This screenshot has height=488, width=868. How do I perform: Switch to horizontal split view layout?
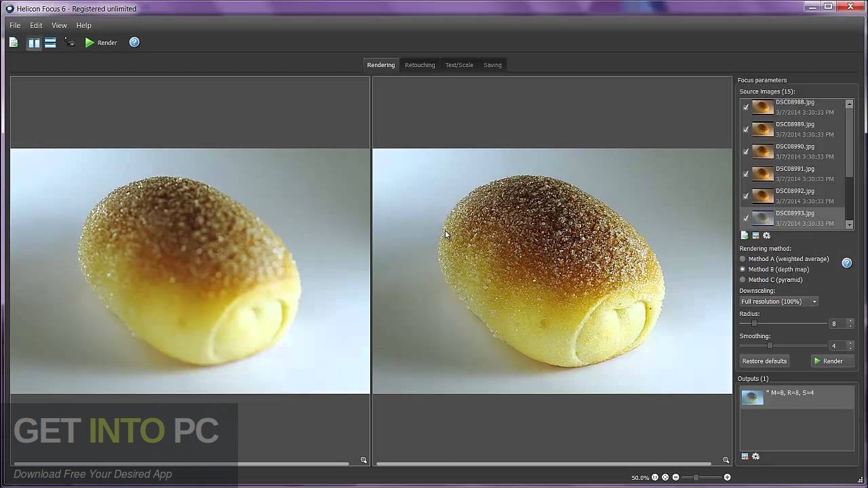click(x=50, y=43)
